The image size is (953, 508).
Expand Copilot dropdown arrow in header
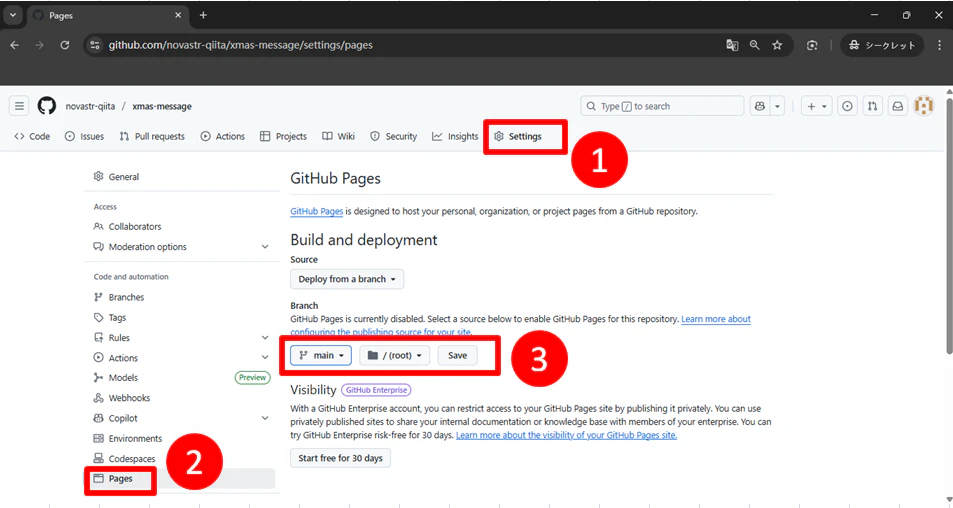point(777,106)
